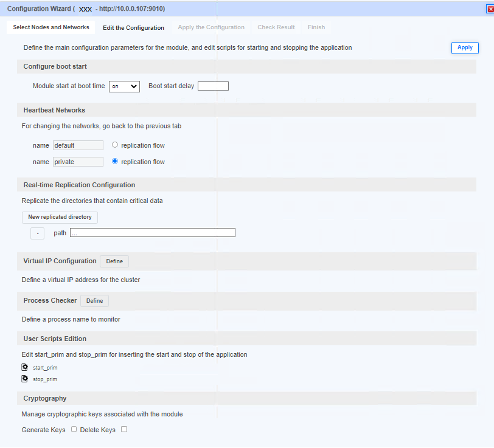Open the Check Result tab
Screen dimensions: 494x448
click(x=277, y=27)
